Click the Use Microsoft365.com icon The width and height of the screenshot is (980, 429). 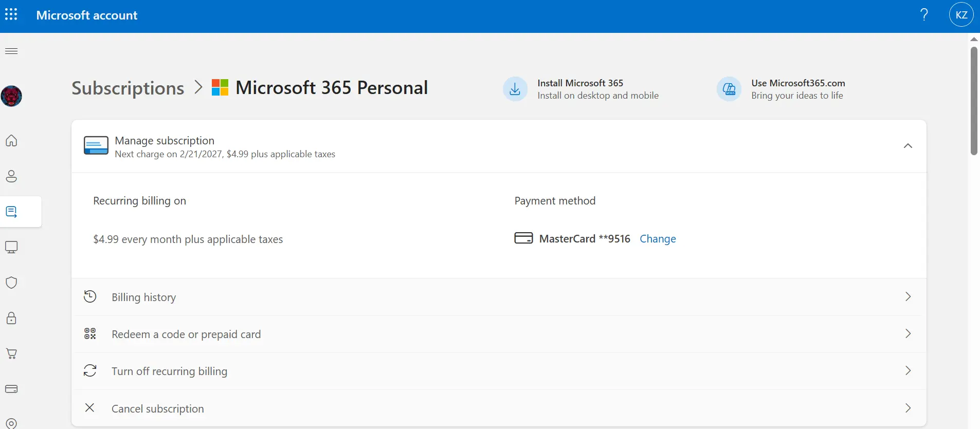[729, 89]
